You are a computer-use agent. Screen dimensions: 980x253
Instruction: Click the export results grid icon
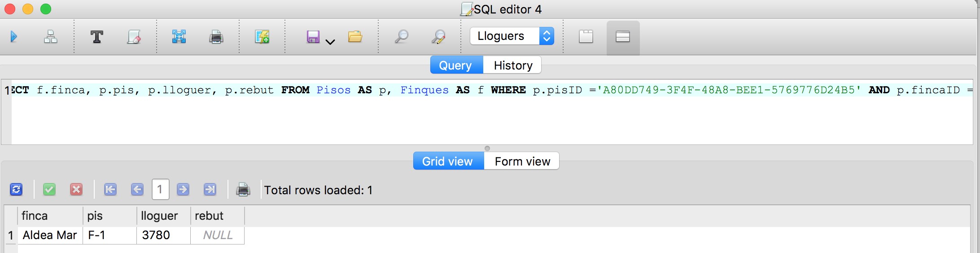(x=179, y=37)
